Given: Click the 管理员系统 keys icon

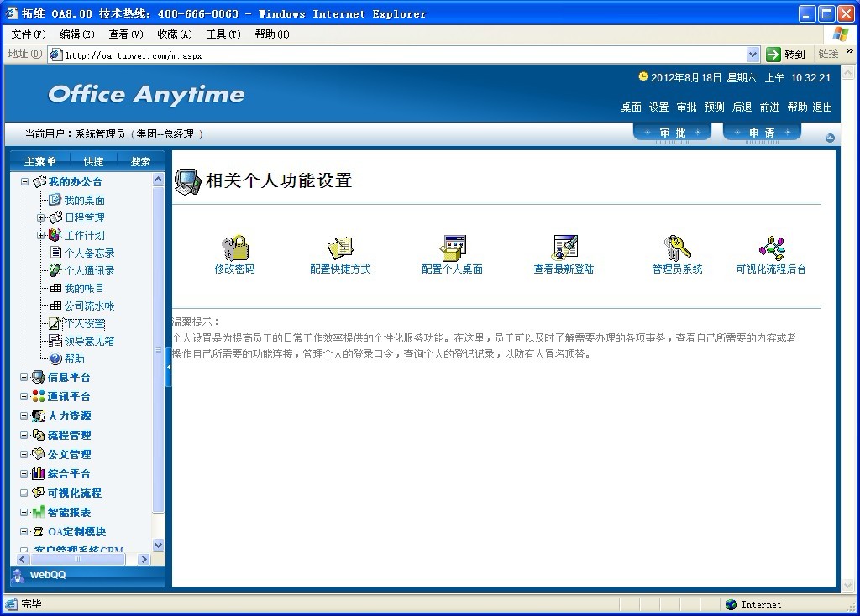Looking at the screenshot, I should (x=677, y=248).
